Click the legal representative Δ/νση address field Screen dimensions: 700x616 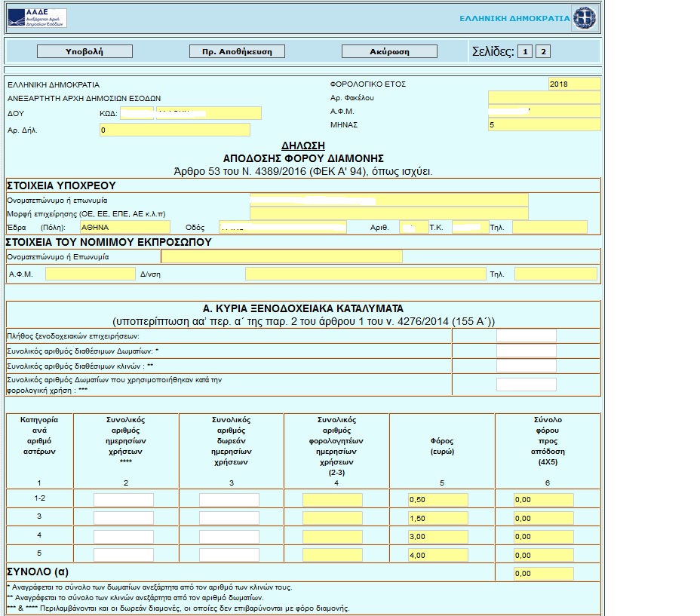point(365,274)
